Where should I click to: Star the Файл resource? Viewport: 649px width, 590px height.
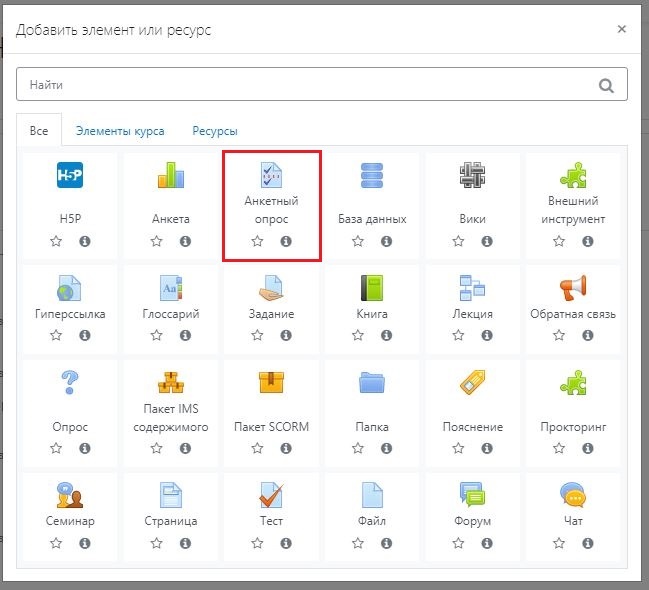(x=358, y=543)
